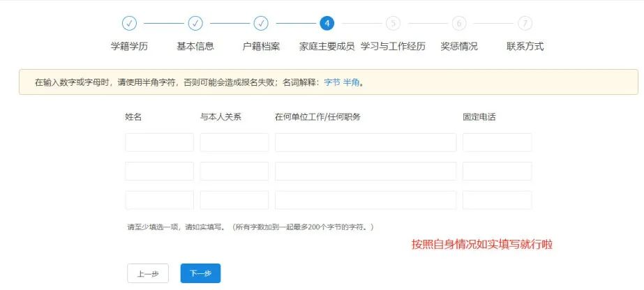Go to the 基本信息 step label
Viewport: 644px width, 290px height.
[195, 47]
